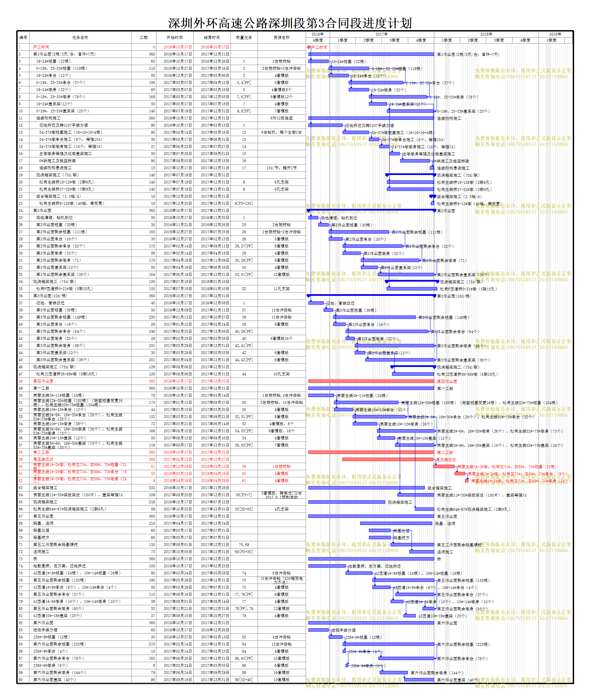Image resolution: width=590 pixels, height=700 pixels.
Task: Click predecessor cell 5,4[FF] in row 6
Action: click(244, 83)
